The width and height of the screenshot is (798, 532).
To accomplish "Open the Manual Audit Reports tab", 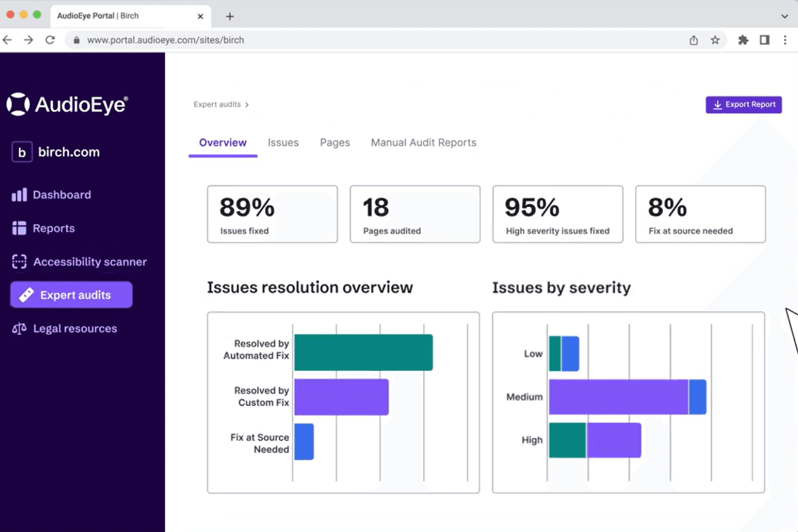I will 423,143.
